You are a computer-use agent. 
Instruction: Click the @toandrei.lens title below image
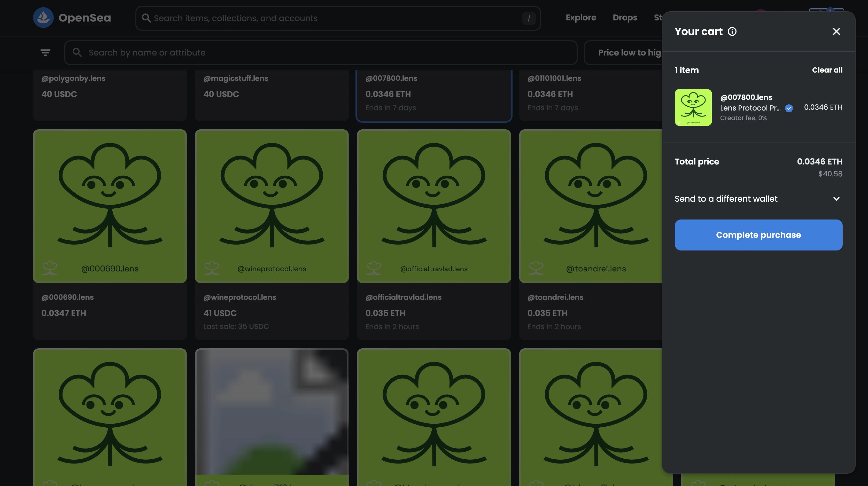(x=555, y=297)
